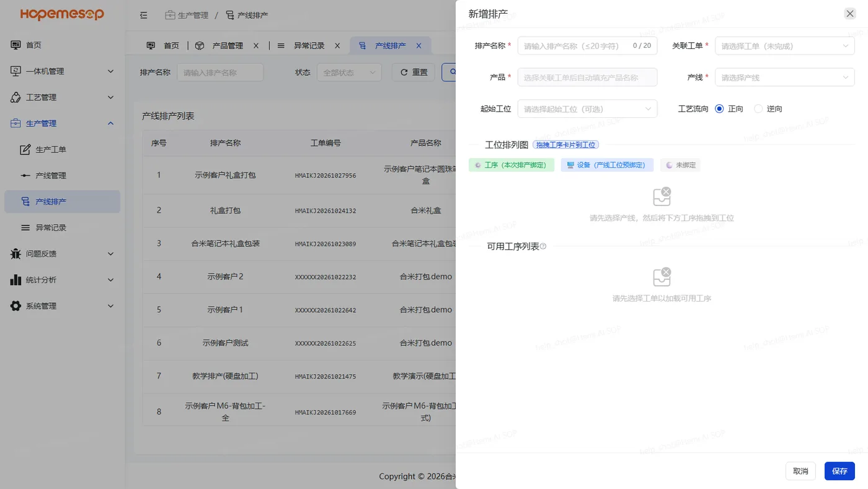Viewport: 868px width, 489px height.
Task: Click the 未绑定 legend tag
Action: click(680, 165)
